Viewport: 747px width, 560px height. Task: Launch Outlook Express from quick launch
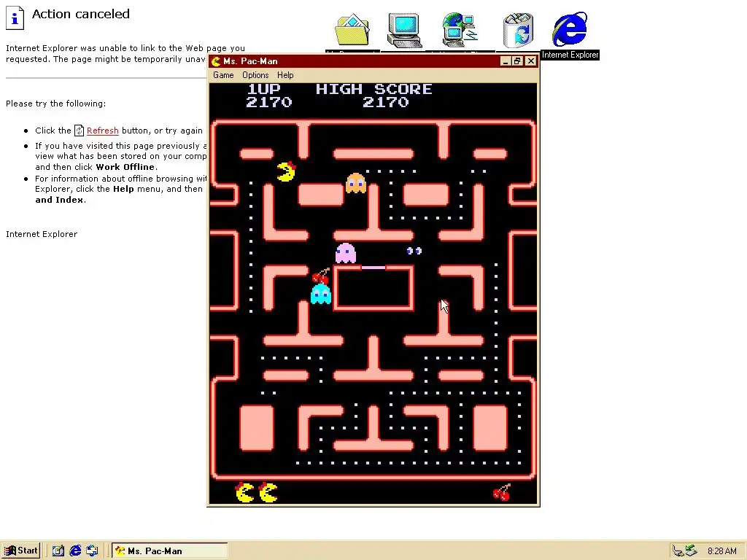click(92, 551)
